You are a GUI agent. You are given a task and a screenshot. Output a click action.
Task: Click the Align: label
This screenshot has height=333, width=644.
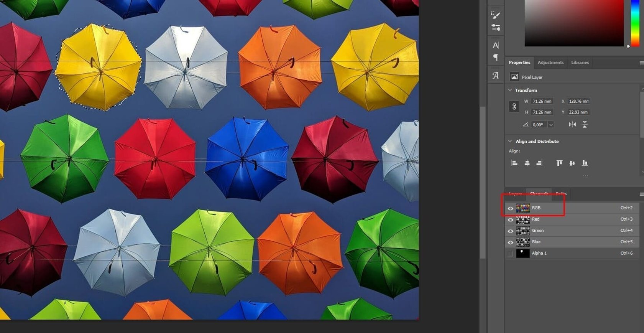pyautogui.click(x=514, y=151)
